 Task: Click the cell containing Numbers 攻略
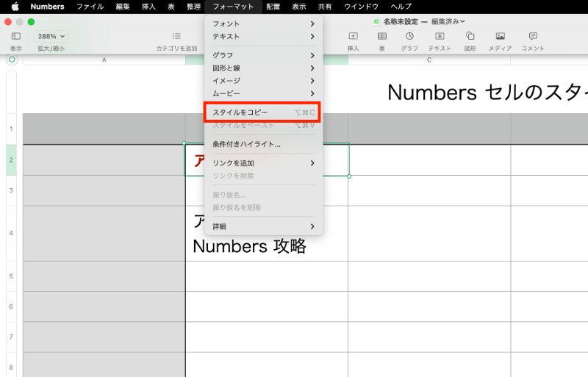267,233
